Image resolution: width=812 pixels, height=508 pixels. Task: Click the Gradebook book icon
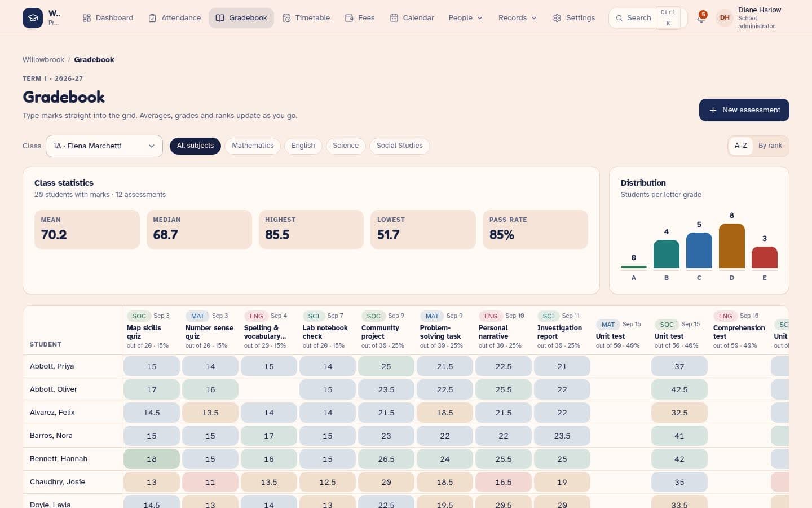click(220, 18)
